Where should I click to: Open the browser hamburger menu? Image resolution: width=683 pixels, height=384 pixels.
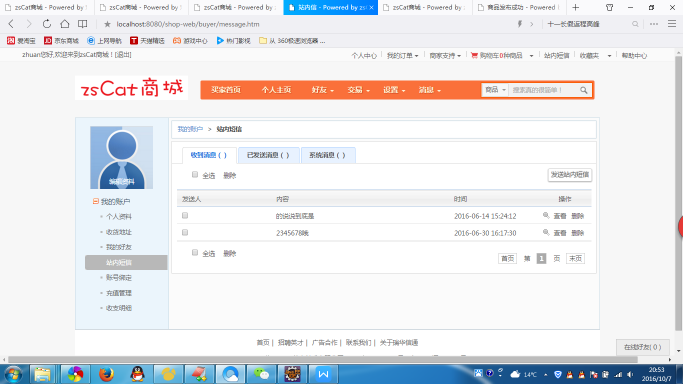click(x=672, y=24)
